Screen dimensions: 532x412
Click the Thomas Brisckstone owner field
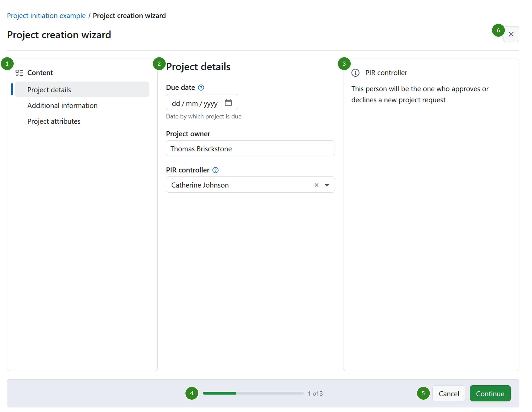coord(250,148)
